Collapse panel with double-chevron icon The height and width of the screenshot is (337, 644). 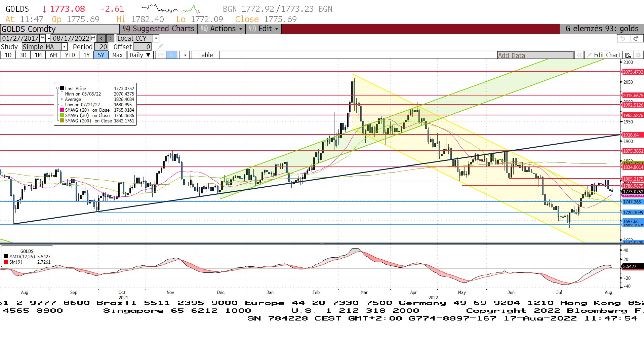coord(579,55)
